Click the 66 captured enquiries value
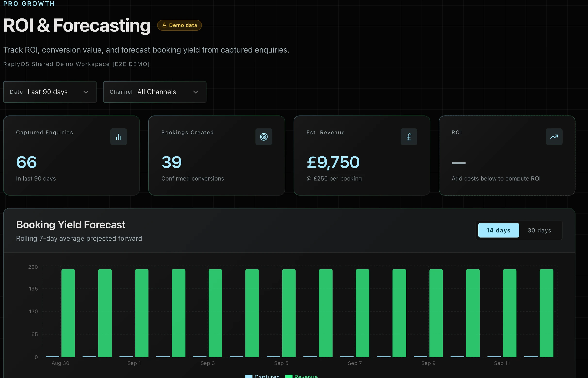 [x=26, y=162]
